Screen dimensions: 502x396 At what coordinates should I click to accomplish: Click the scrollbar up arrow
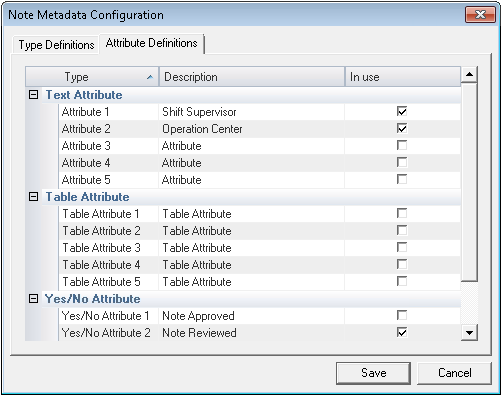tap(469, 74)
